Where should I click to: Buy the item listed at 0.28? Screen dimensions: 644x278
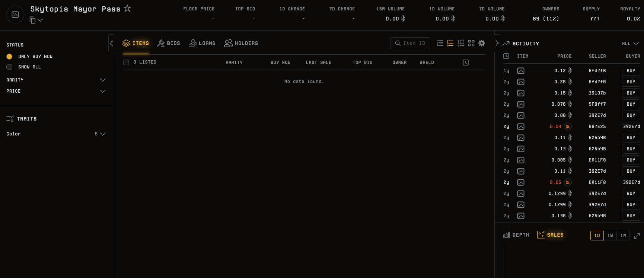(x=631, y=82)
